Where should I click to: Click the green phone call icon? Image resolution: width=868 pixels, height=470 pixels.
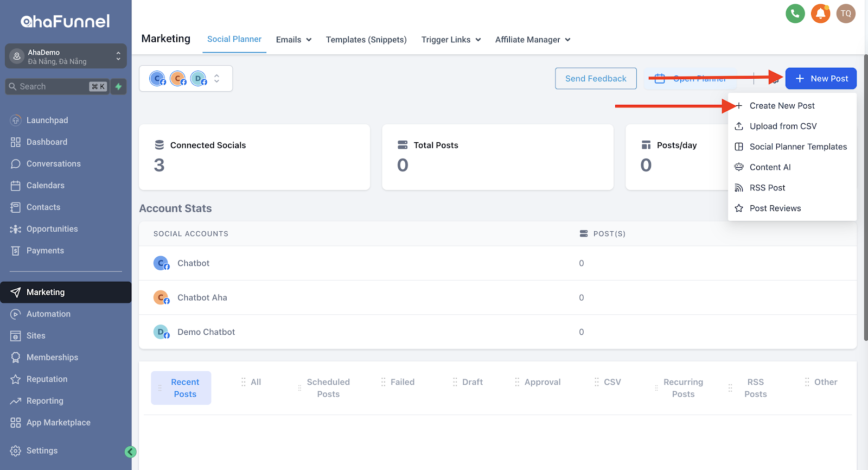tap(795, 14)
